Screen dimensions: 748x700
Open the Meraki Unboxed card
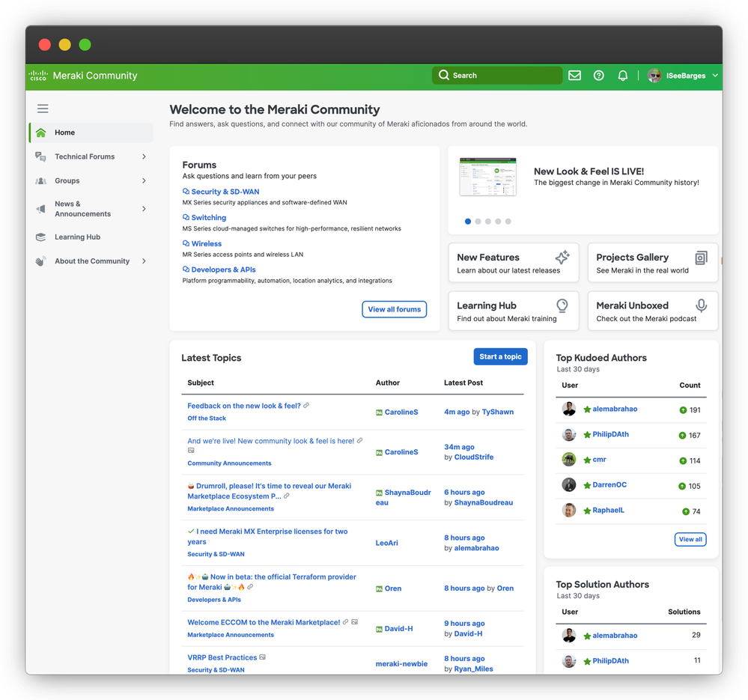pos(653,311)
